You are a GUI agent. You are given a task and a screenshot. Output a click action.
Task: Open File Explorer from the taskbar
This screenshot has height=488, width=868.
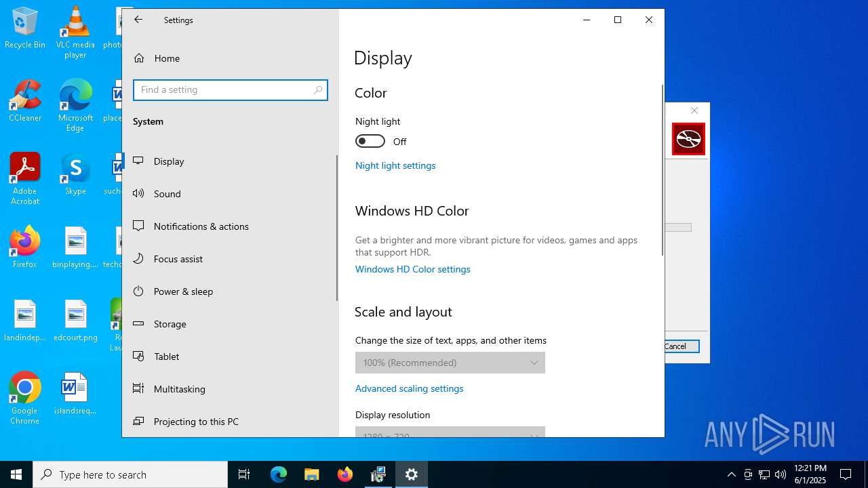pos(312,474)
